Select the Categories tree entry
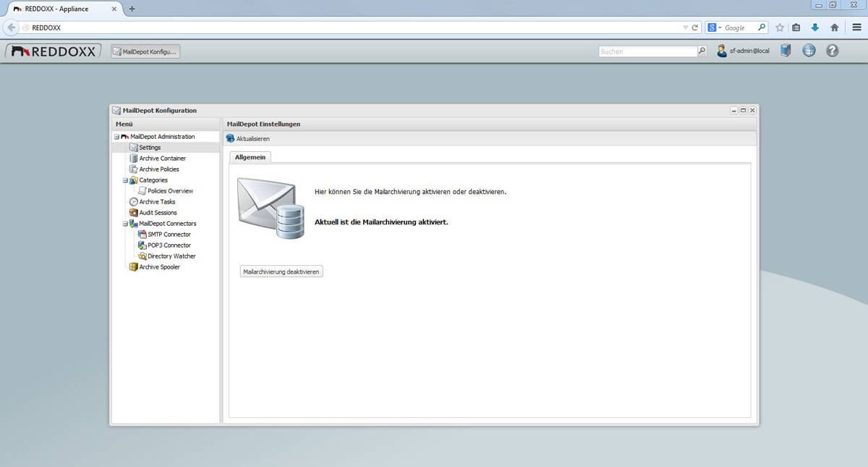This screenshot has width=868, height=467. [153, 180]
